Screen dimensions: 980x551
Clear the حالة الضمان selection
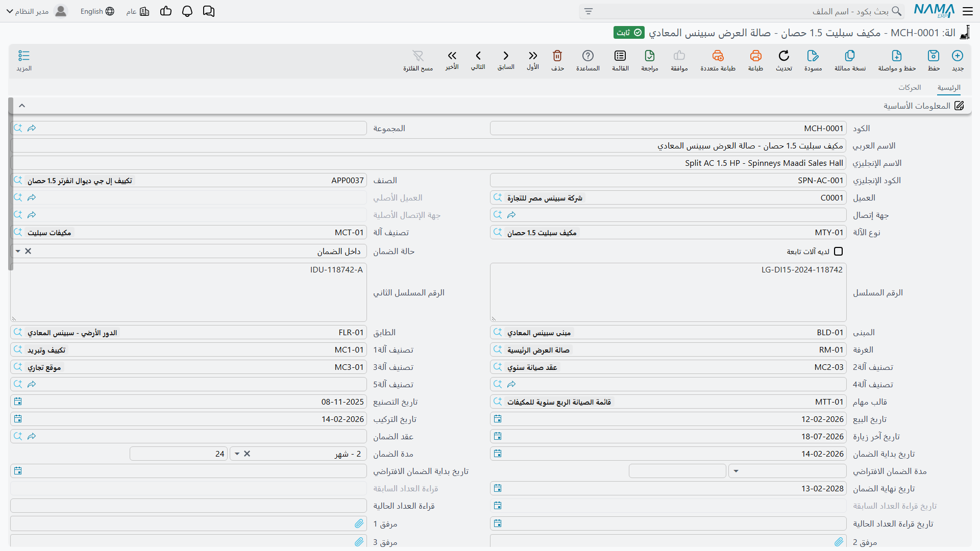pyautogui.click(x=28, y=251)
